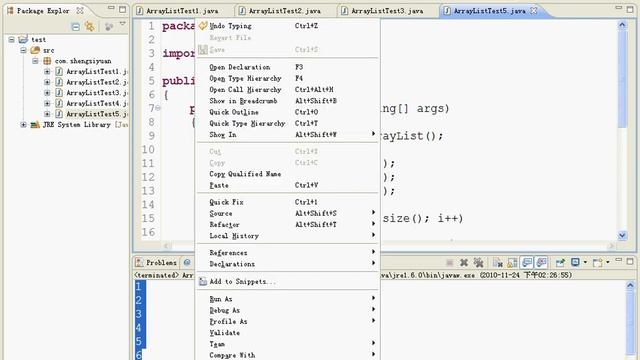Click the Add to Snippets menu icon
The width and height of the screenshot is (640, 360).
(203, 281)
